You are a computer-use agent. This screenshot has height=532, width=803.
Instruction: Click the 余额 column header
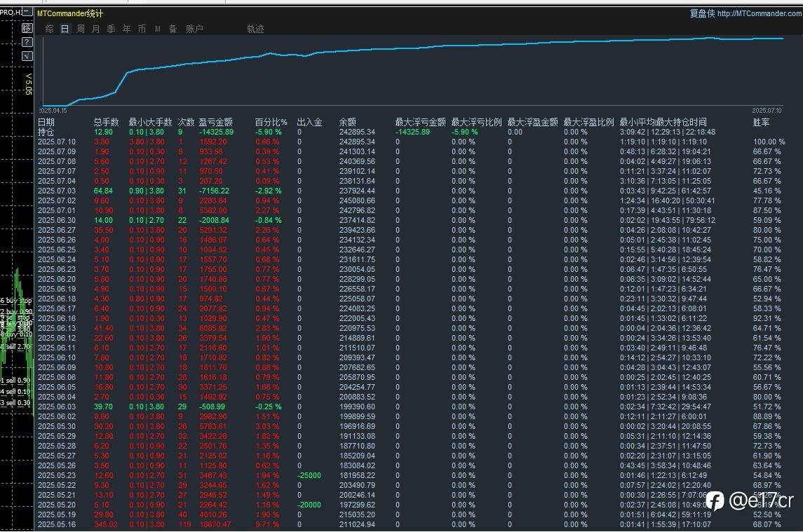point(347,122)
